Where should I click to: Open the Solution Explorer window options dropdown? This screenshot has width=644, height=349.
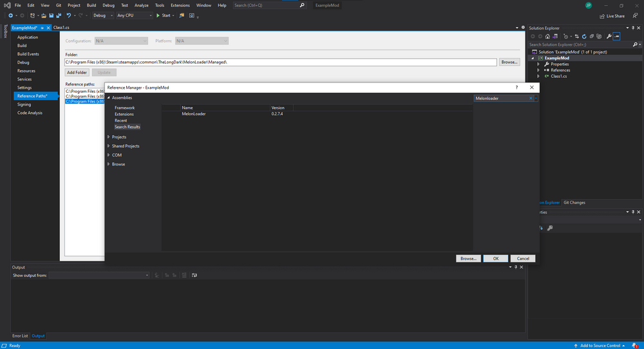point(627,28)
